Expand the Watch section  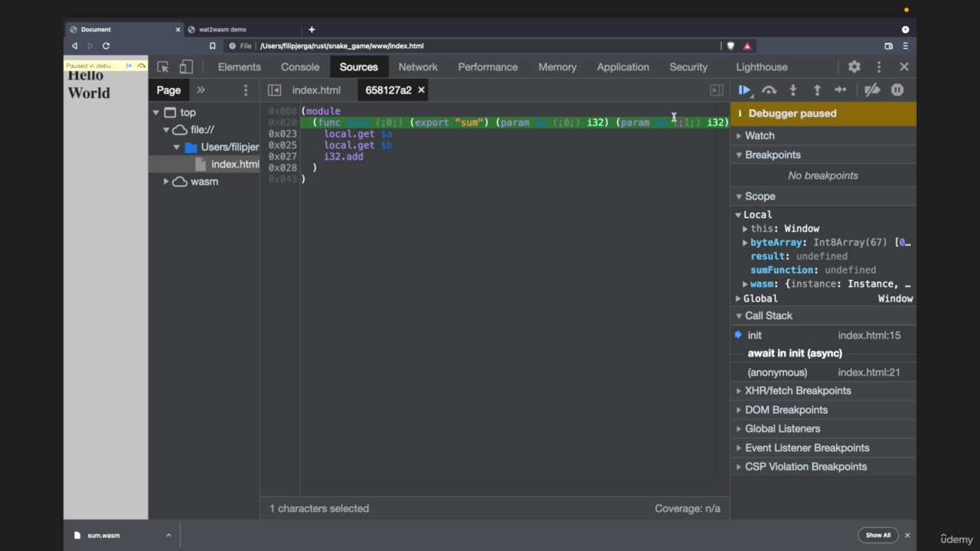(x=759, y=135)
